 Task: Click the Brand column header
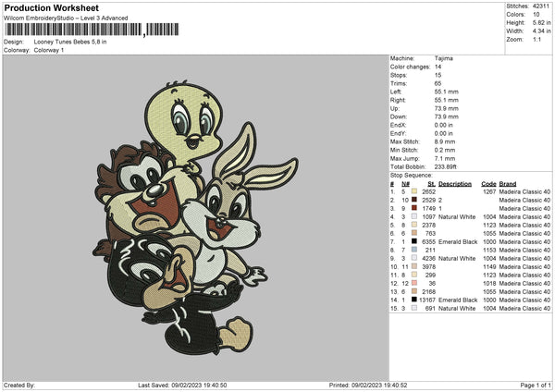(508, 184)
